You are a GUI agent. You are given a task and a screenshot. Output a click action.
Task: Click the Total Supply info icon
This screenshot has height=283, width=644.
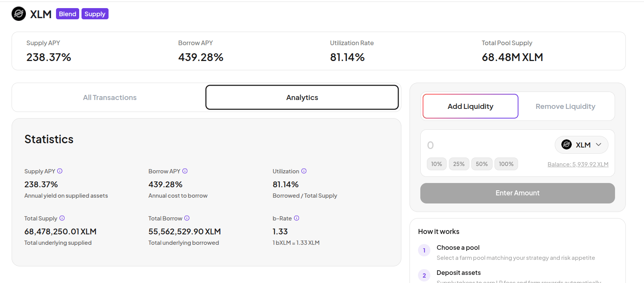point(62,218)
